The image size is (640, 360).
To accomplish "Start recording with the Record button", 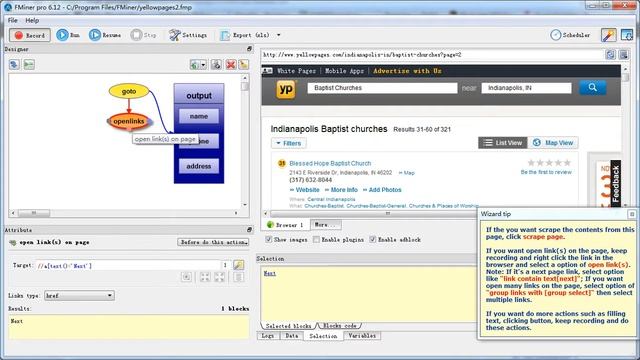I will pyautogui.click(x=30, y=35).
